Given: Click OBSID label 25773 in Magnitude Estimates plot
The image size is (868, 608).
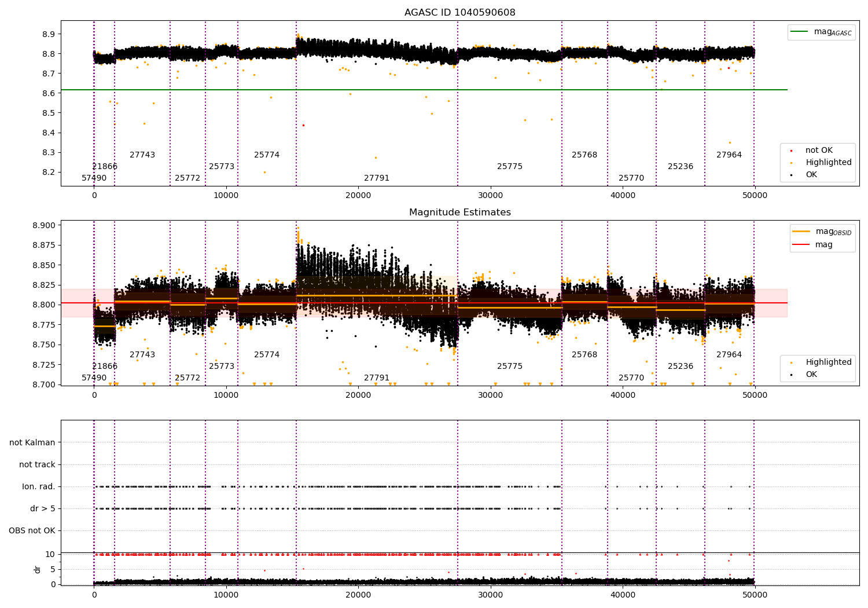Looking at the screenshot, I should [x=222, y=367].
